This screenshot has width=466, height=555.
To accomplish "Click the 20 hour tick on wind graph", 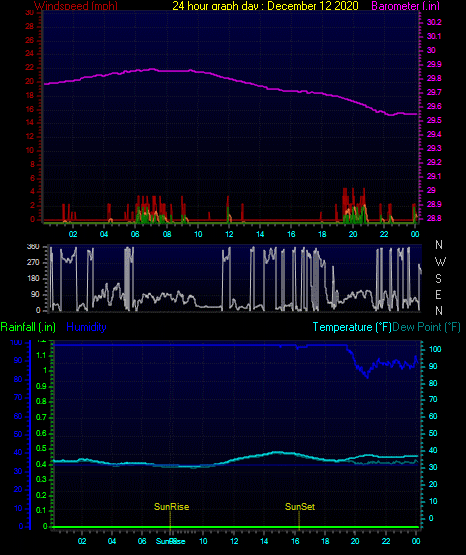I will (353, 234).
